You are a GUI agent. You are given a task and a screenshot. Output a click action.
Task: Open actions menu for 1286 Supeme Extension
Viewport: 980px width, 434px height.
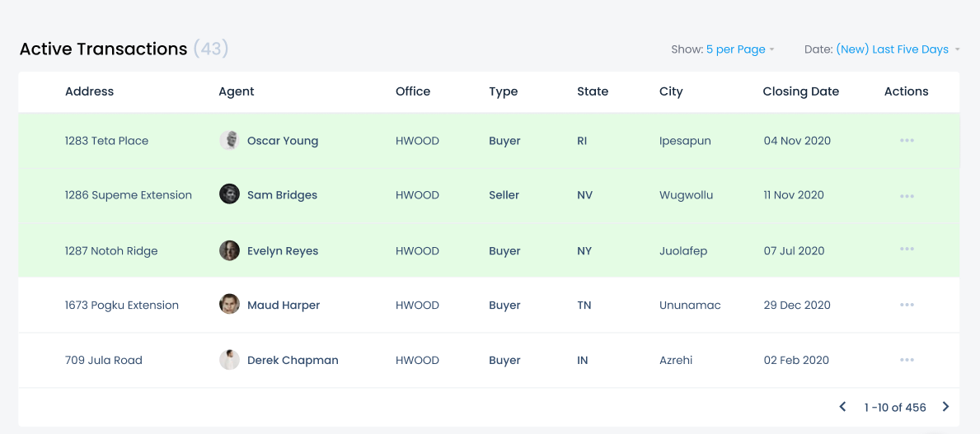click(907, 196)
